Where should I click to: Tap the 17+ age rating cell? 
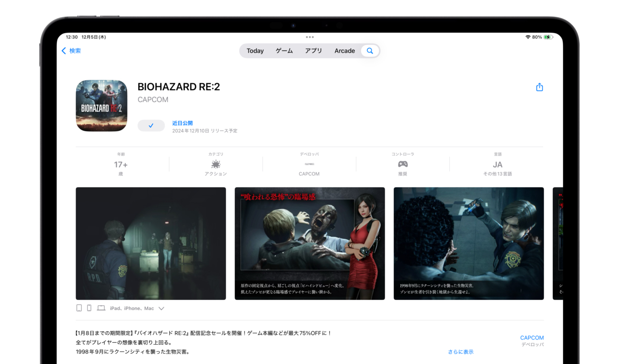121,164
